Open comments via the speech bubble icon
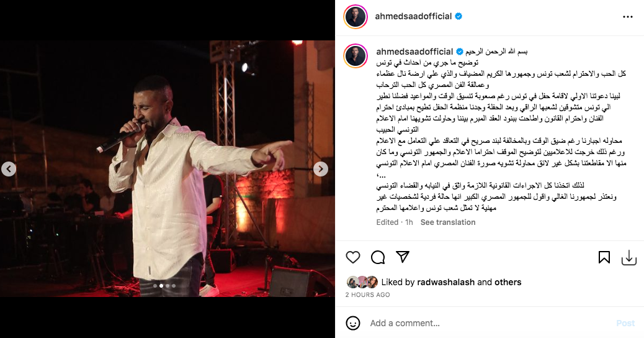This screenshot has height=338, width=644. [x=378, y=257]
